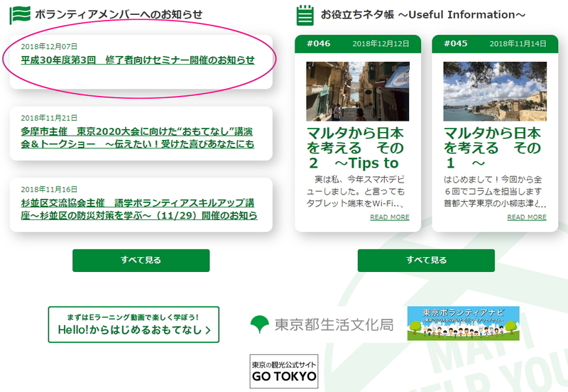The width and height of the screenshot is (568, 392).
Task: Click the notepad icon beside お役立ちネタ帳
Action: [x=305, y=15]
